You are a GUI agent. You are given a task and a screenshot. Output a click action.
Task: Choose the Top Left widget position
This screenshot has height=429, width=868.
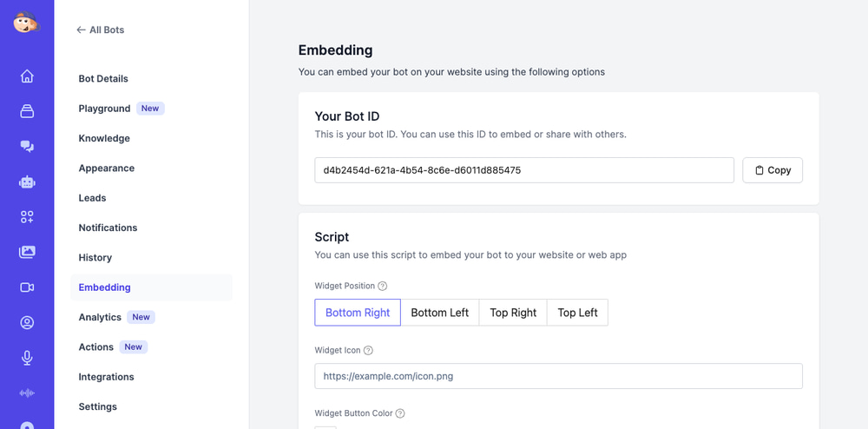pos(577,313)
